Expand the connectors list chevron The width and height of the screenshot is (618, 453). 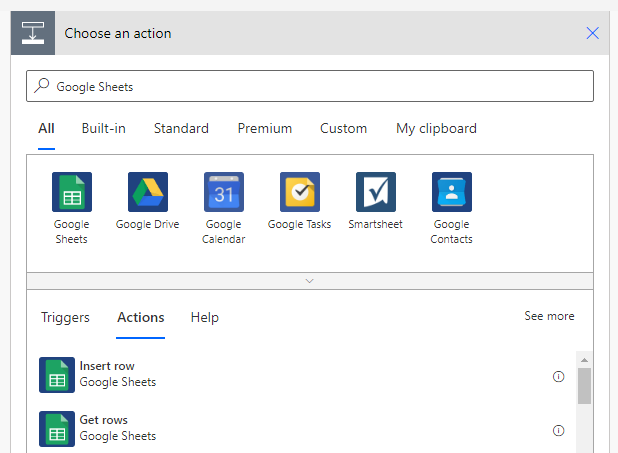pyautogui.click(x=310, y=281)
